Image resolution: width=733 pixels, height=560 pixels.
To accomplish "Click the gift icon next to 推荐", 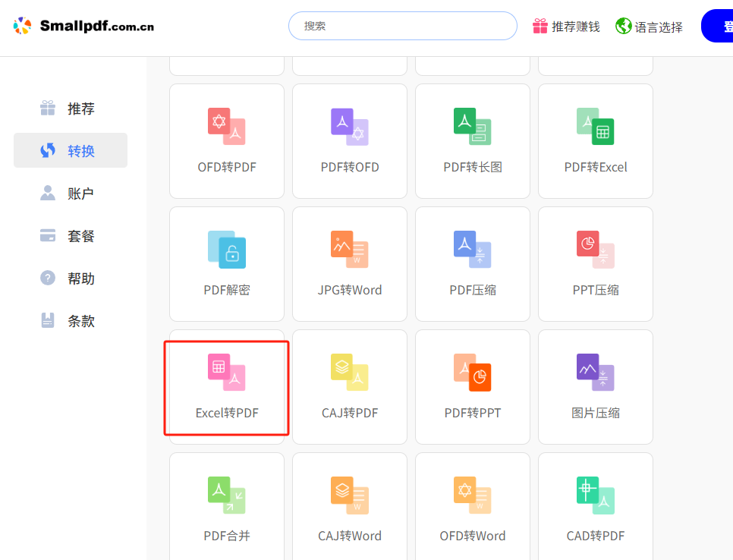I will (x=48, y=108).
